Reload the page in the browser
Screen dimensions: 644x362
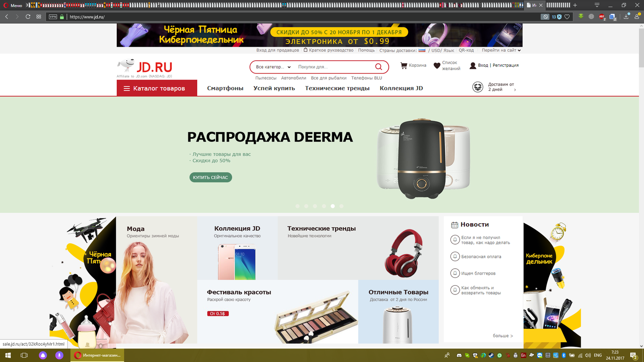pos(28,17)
